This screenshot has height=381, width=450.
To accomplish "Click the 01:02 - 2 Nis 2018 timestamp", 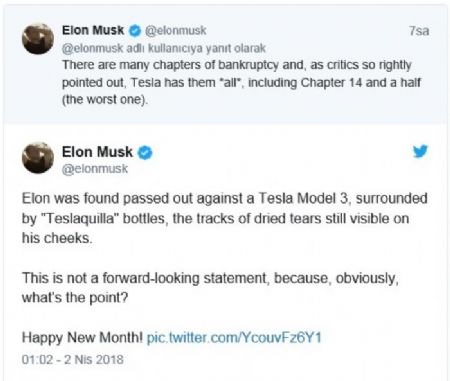I will [x=73, y=359].
